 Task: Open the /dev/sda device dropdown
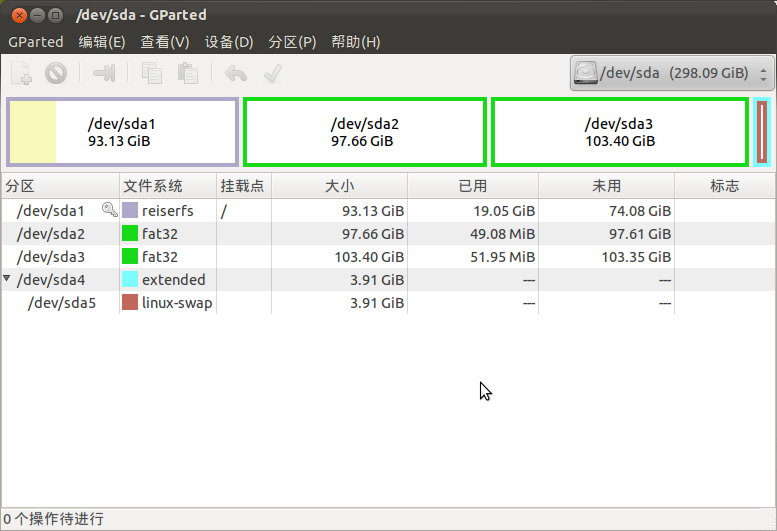[672, 73]
